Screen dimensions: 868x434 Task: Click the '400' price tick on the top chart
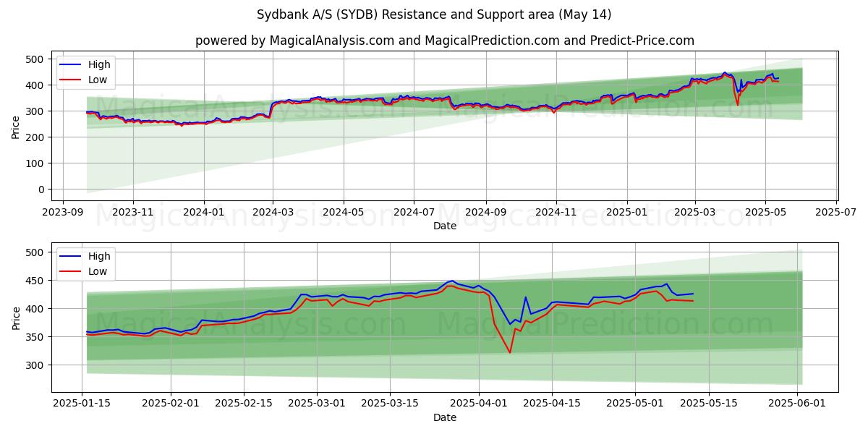[36, 85]
